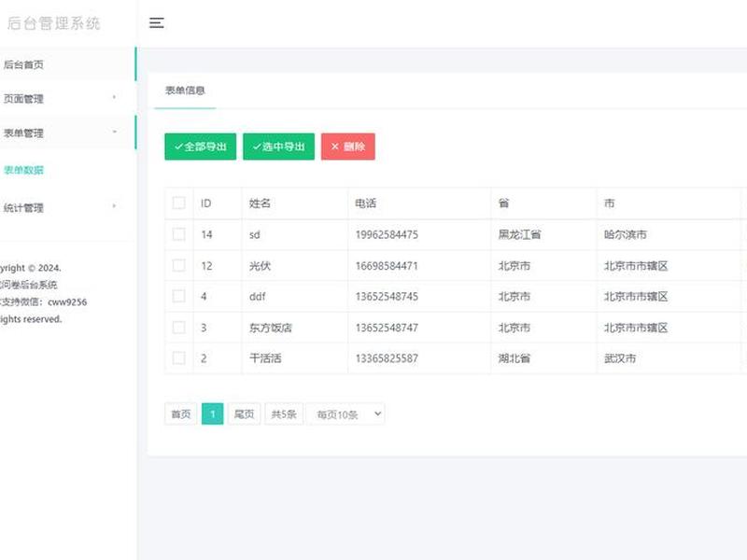Image resolution: width=747 pixels, height=560 pixels.
Task: Click phone number 13365825587
Action: point(387,358)
